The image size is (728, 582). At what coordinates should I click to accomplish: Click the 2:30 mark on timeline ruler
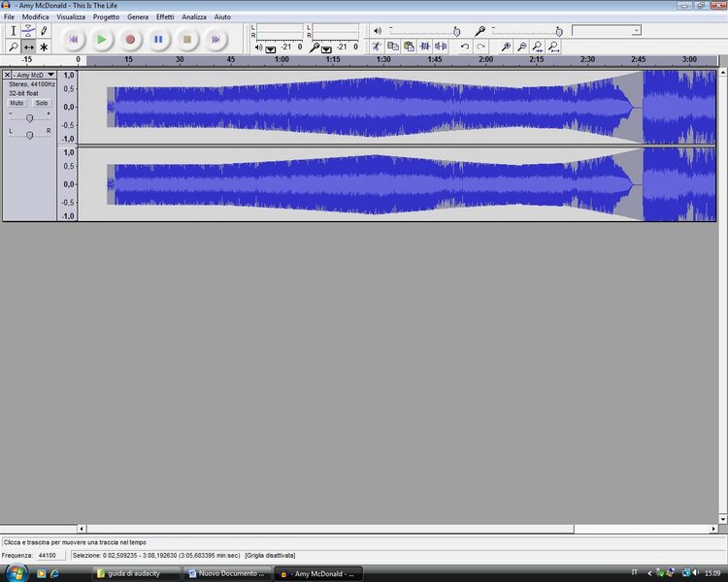[x=587, y=59]
